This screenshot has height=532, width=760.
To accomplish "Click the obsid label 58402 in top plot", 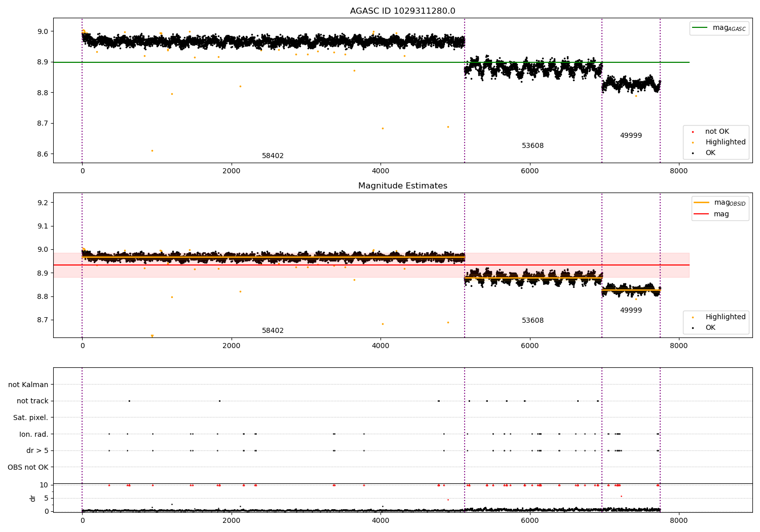I will click(273, 156).
